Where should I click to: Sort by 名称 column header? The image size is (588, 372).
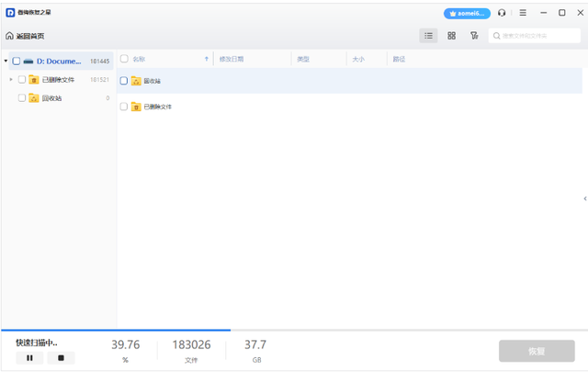pyautogui.click(x=140, y=59)
